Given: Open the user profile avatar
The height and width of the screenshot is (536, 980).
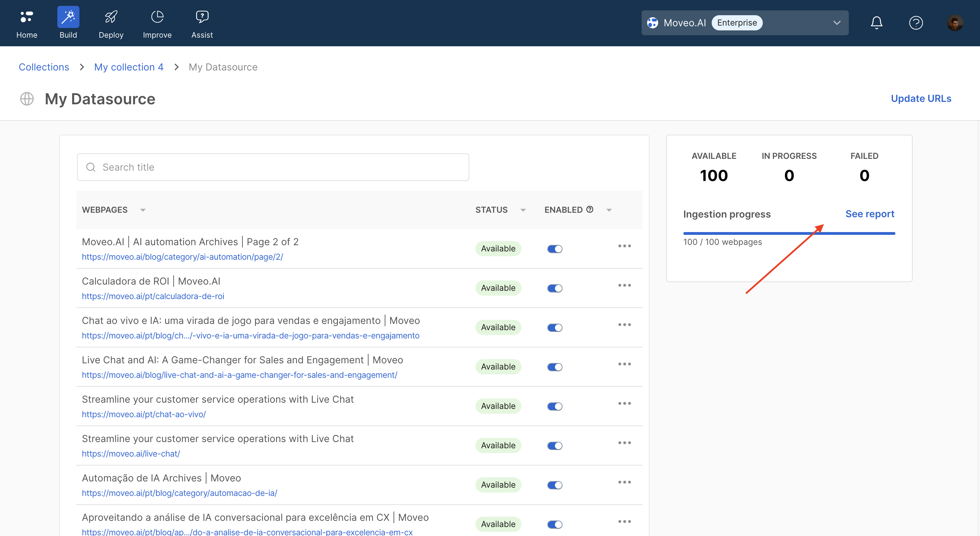Looking at the screenshot, I should 954,23.
